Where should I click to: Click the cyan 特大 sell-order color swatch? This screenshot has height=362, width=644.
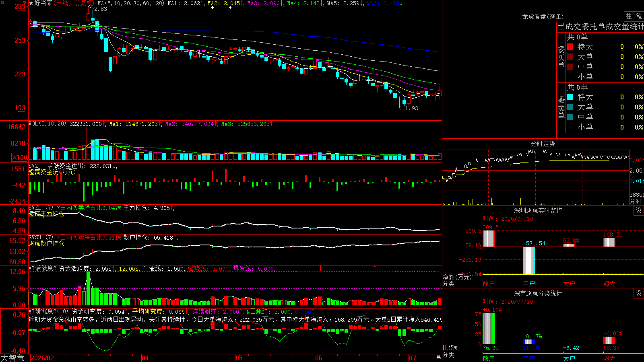coord(570,97)
